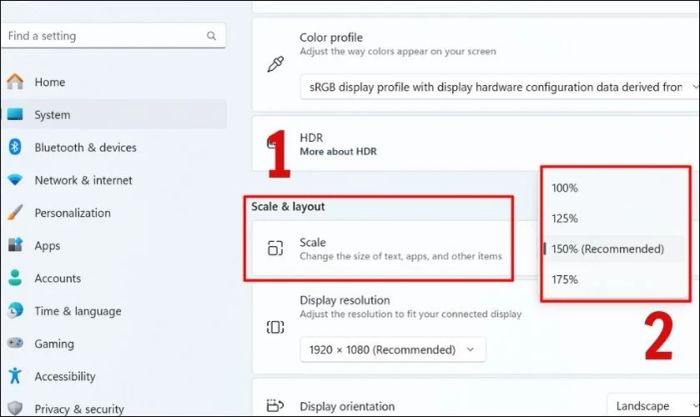The height and width of the screenshot is (417, 700).
Task: Click the Gaming controller icon
Action: [15, 343]
